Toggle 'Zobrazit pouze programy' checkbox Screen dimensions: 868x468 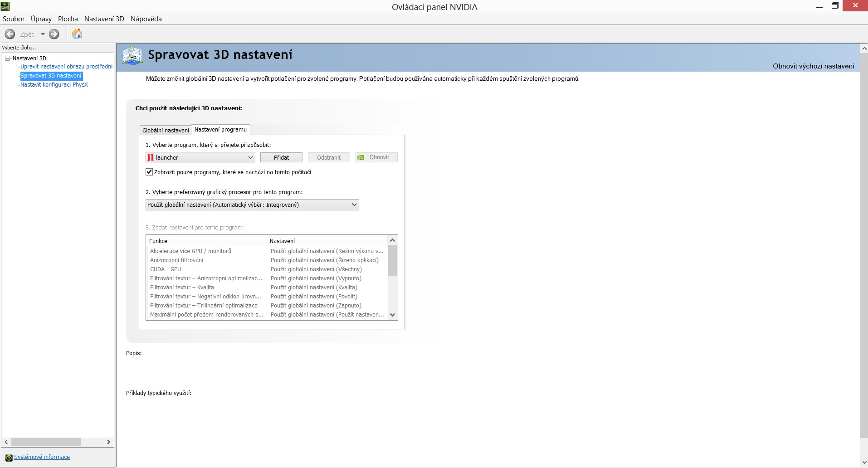pos(149,172)
